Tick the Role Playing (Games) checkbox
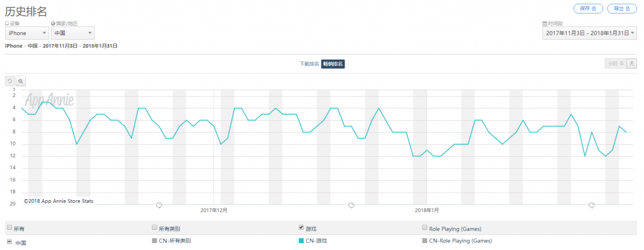This screenshot has width=644, height=250. (x=425, y=227)
